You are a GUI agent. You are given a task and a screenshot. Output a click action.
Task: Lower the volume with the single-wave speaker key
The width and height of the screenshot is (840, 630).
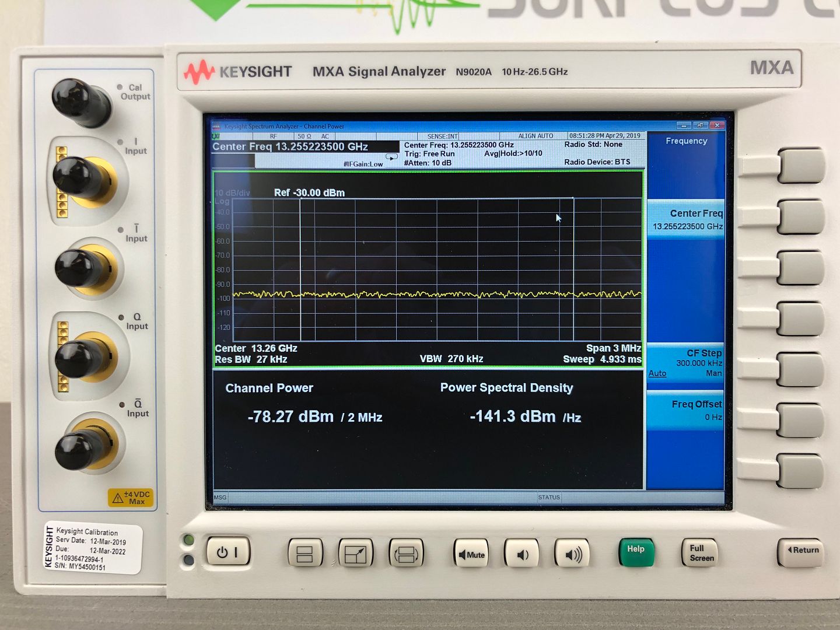coord(521,554)
